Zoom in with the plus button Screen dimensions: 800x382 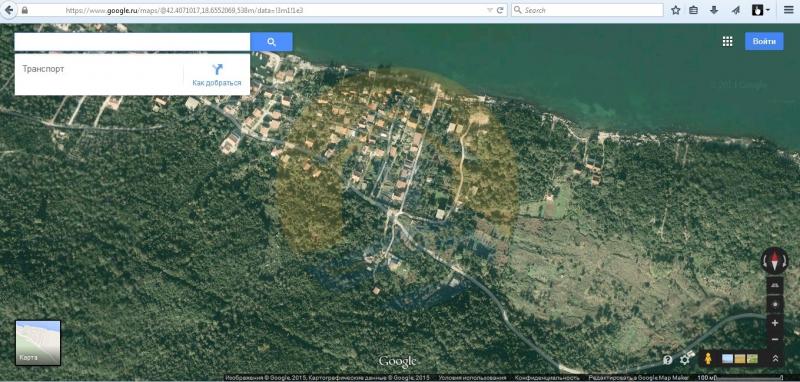pos(775,323)
